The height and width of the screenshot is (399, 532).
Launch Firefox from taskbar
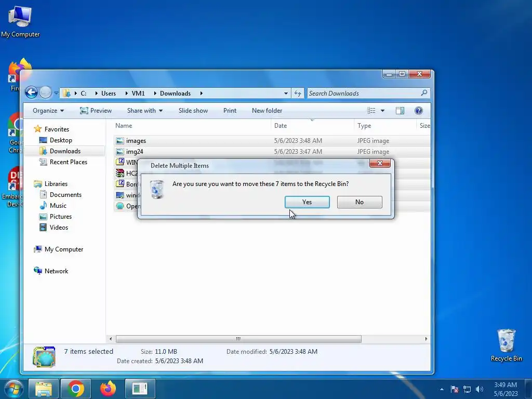coord(108,389)
